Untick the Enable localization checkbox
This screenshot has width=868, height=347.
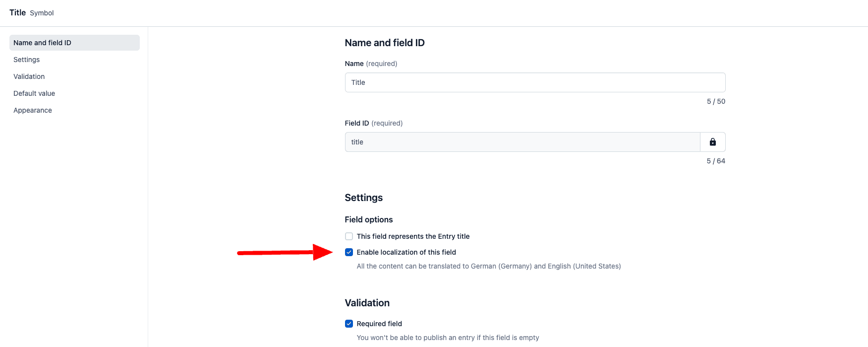click(349, 252)
